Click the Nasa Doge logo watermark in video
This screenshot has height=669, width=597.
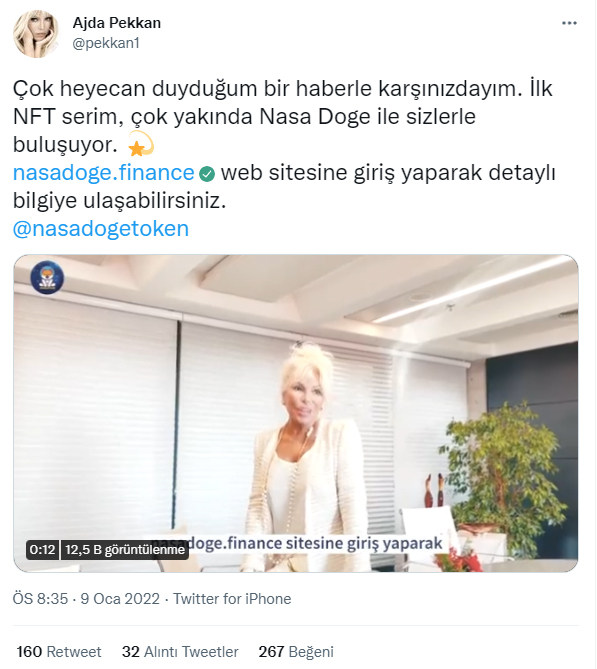[x=47, y=277]
